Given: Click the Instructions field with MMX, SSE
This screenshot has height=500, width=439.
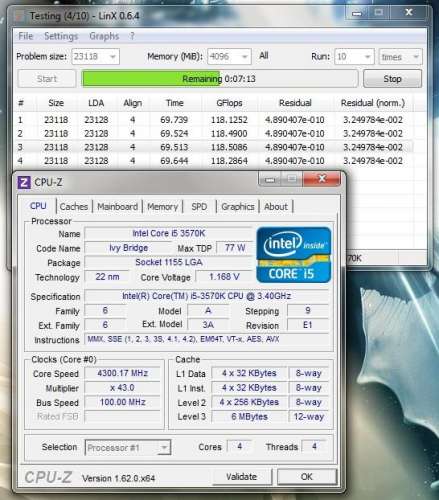Looking at the screenshot, I should click(x=207, y=339).
